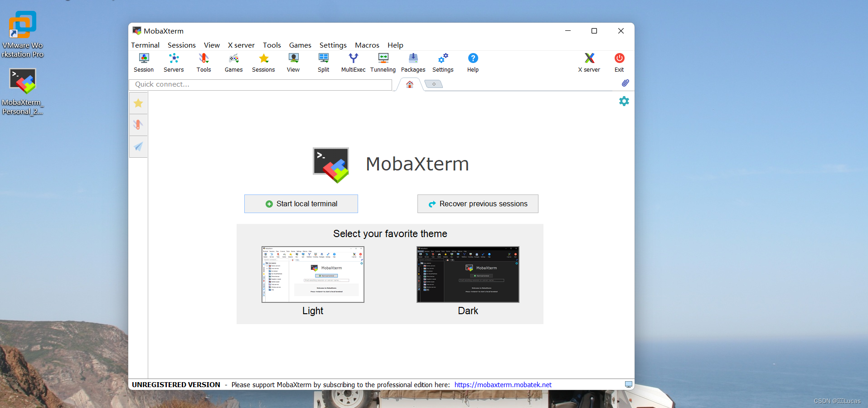Open the MultiExec toolbar icon

353,63
